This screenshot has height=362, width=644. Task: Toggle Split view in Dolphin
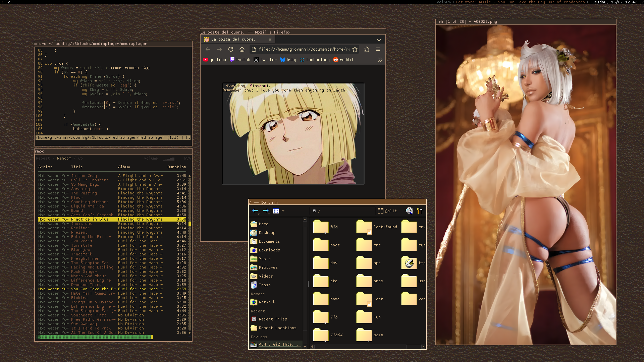coord(387,211)
